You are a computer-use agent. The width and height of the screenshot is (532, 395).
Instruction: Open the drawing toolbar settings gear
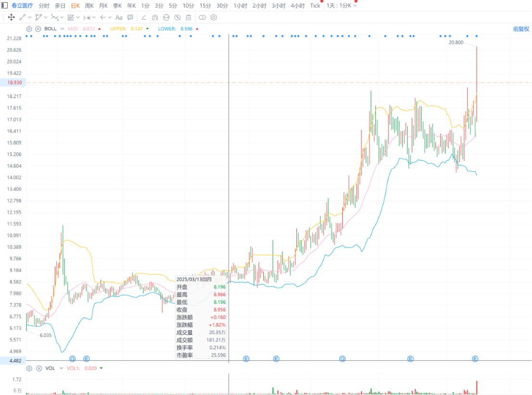pyautogui.click(x=214, y=17)
